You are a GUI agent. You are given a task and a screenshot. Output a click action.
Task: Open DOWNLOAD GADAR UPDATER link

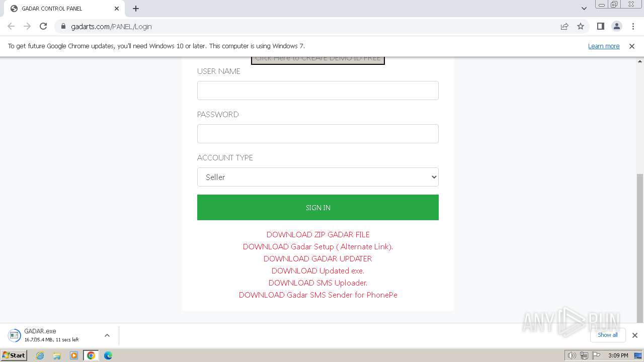[x=318, y=258]
